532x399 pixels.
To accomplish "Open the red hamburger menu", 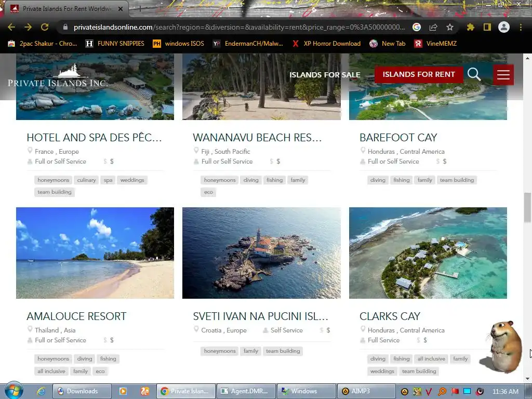I will click(503, 75).
